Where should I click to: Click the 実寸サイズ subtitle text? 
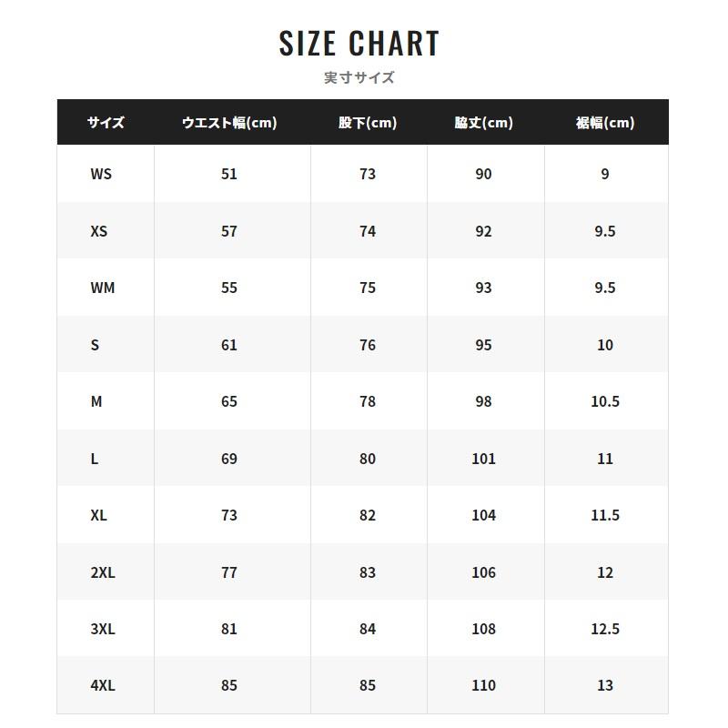coord(359,78)
